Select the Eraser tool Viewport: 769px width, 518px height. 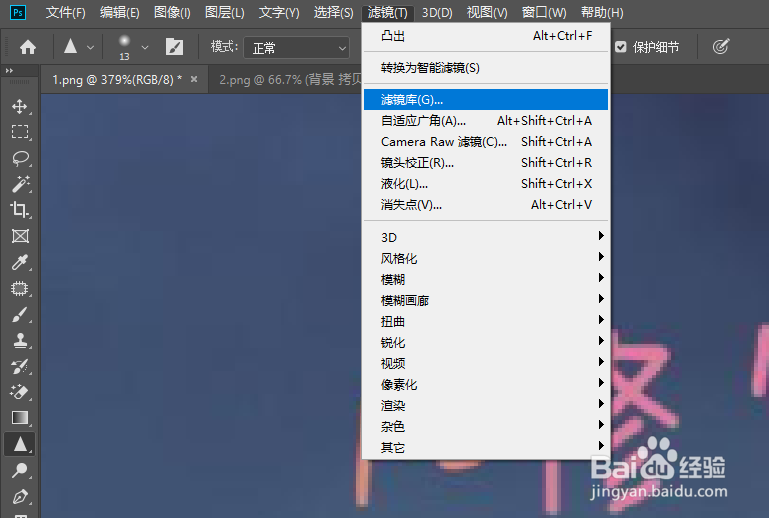coord(20,392)
